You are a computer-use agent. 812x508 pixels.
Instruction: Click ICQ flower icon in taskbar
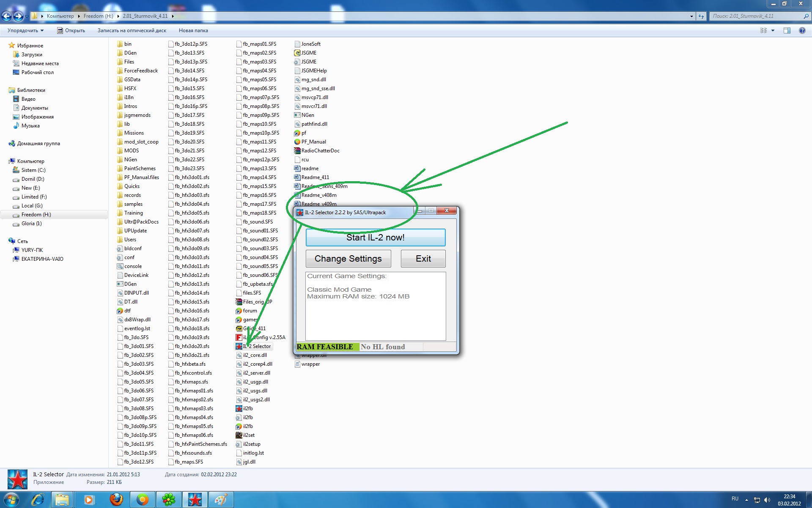coord(169,500)
